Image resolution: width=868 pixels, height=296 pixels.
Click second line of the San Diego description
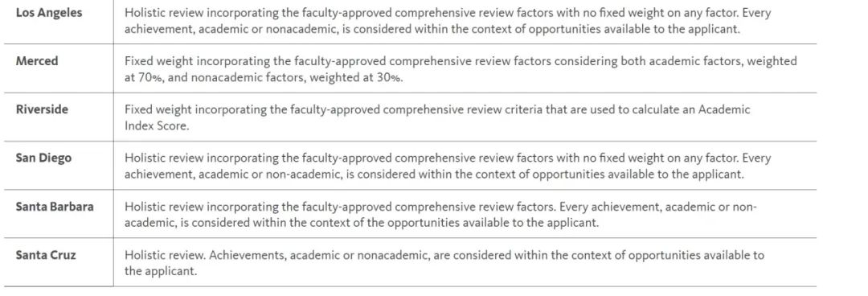(434, 175)
